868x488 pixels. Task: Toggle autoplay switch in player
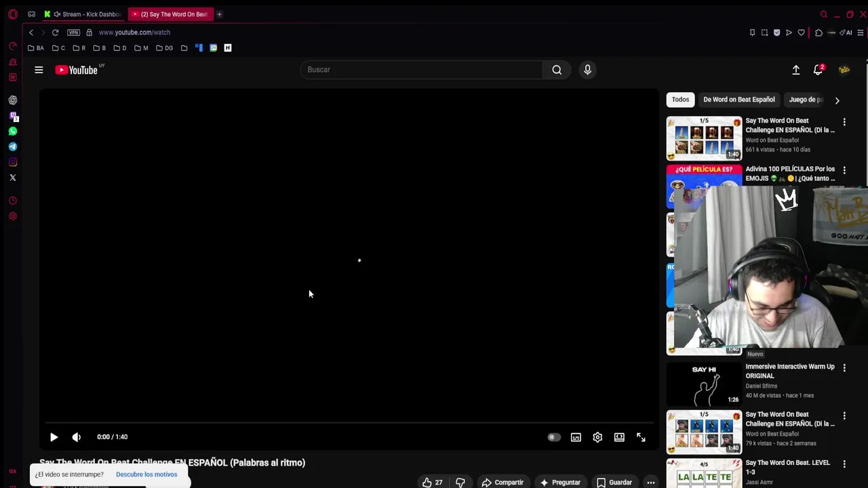coord(553,437)
